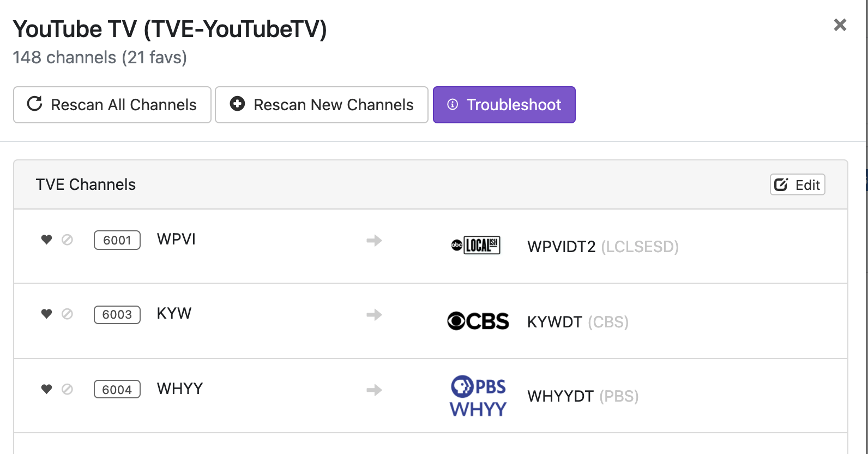
Task: Open the Troubleshoot option
Action: pos(504,105)
